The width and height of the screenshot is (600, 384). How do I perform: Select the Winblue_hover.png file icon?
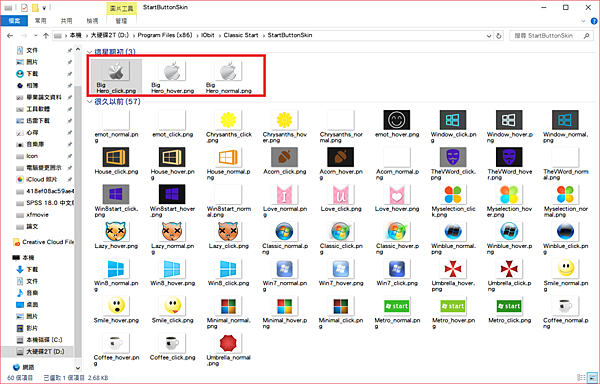(x=509, y=231)
